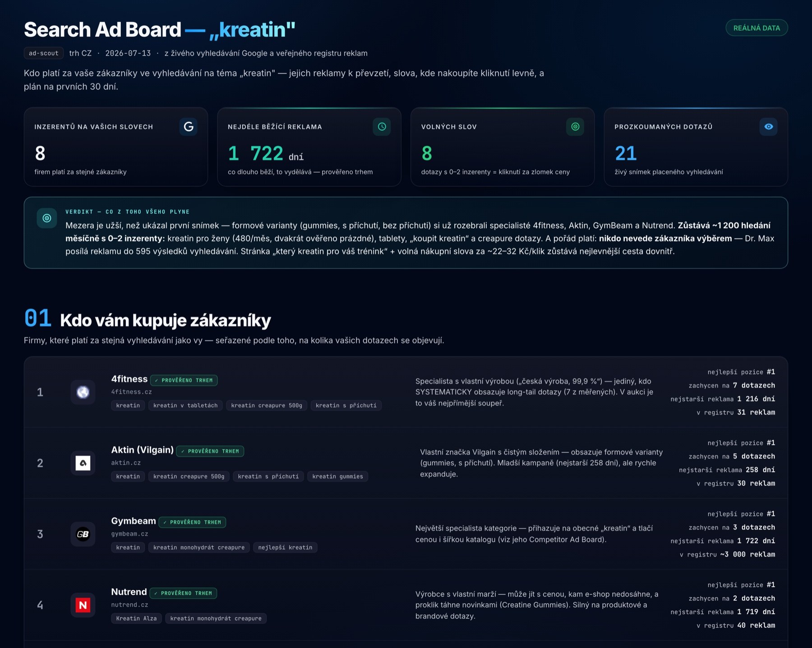The width and height of the screenshot is (812, 648).
Task: Click the target icon in Volných slov card
Action: pos(575,127)
